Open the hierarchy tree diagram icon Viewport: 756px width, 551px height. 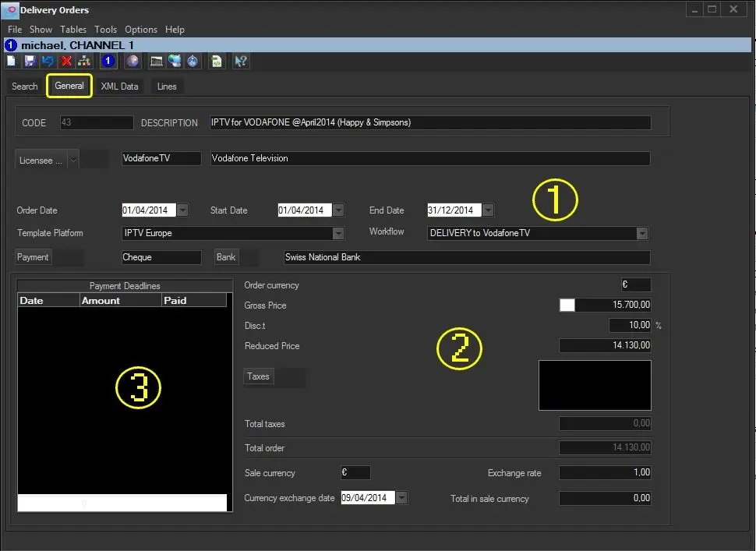pos(85,61)
